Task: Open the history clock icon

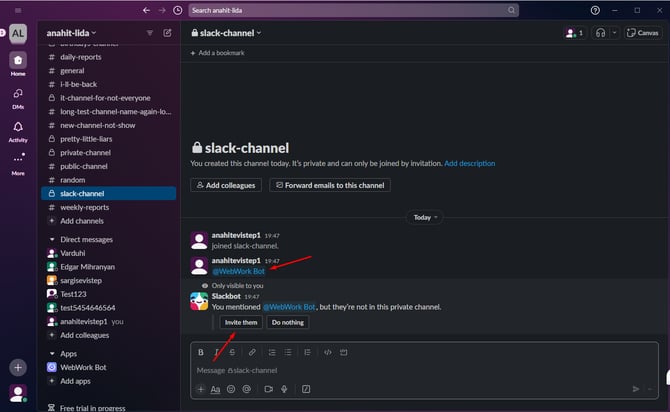Action: pos(177,10)
